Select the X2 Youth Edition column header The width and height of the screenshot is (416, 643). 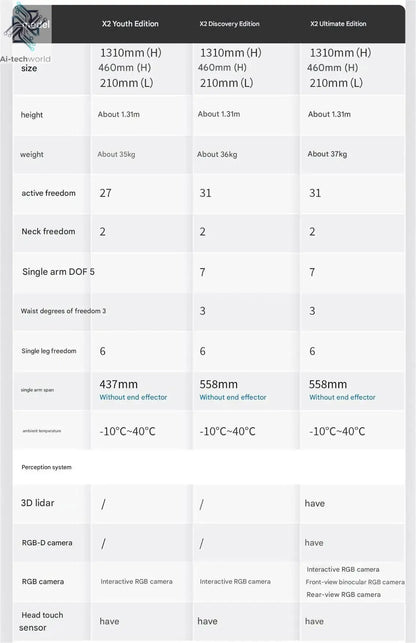[x=130, y=24]
